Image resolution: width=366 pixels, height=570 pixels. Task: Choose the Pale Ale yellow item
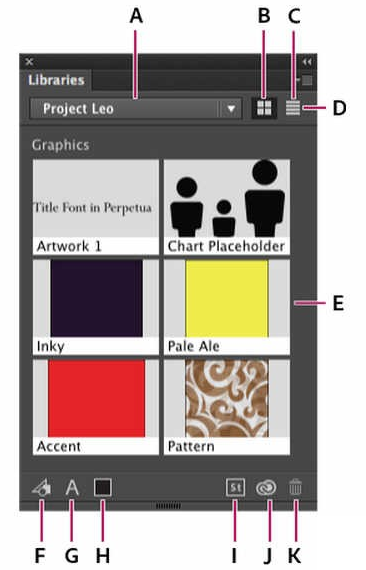pos(227,307)
